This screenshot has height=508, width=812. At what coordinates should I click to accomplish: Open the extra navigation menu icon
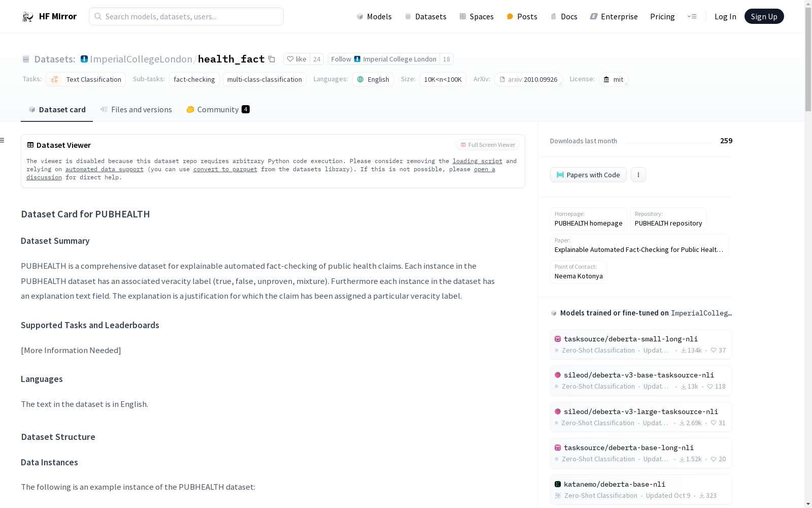point(692,16)
